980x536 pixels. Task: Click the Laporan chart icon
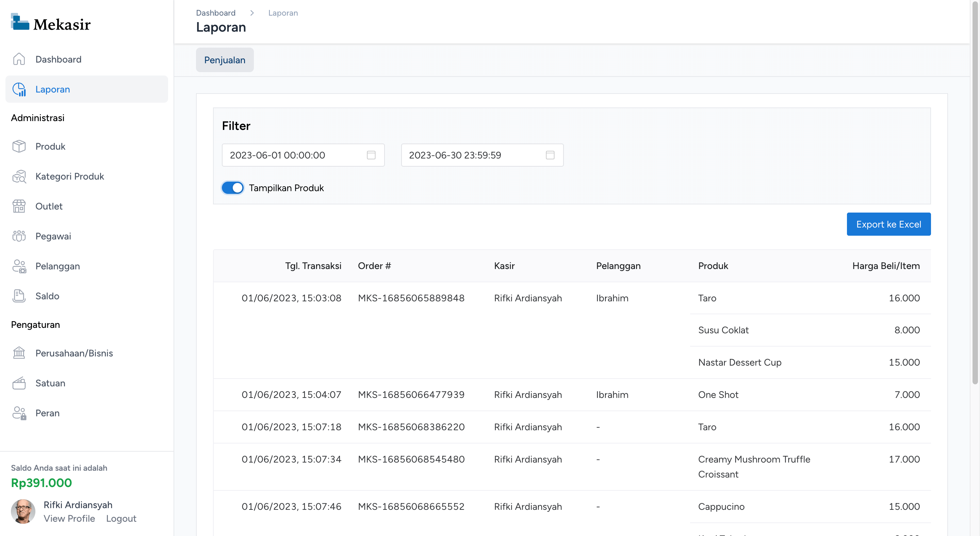point(19,89)
